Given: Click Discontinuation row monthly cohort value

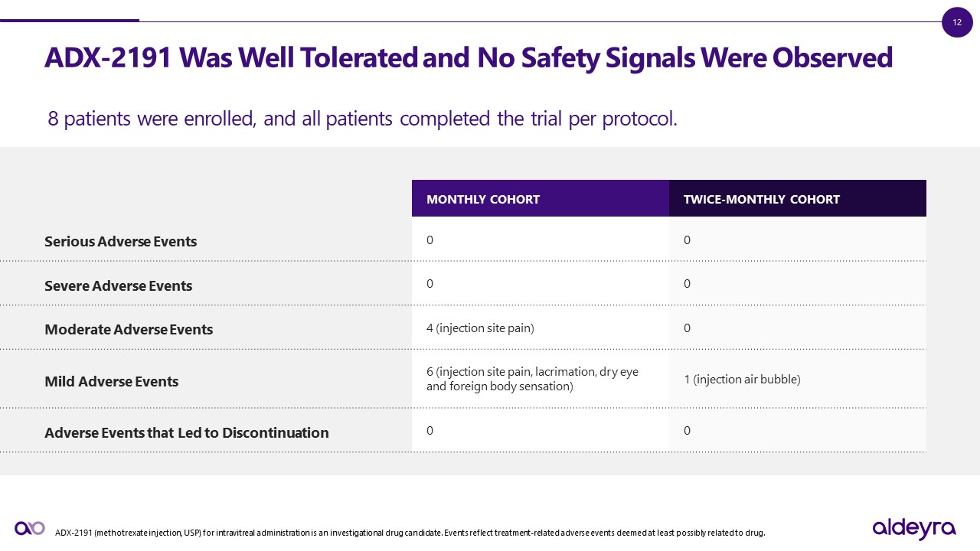Looking at the screenshot, I should (x=430, y=431).
